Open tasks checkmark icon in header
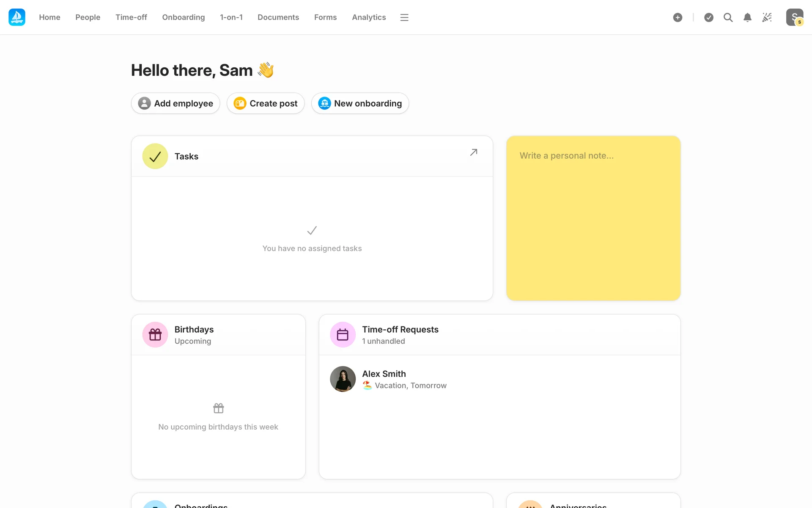The width and height of the screenshot is (812, 508). pos(709,17)
